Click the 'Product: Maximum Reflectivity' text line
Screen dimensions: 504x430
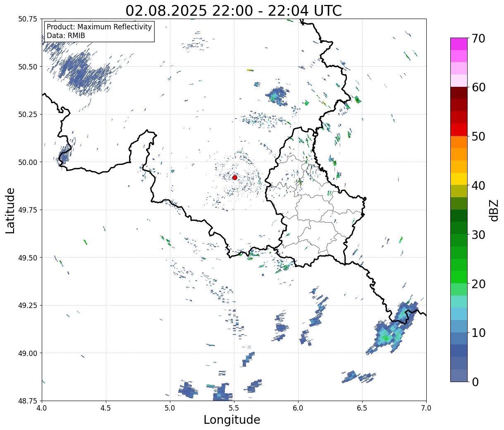pos(99,27)
